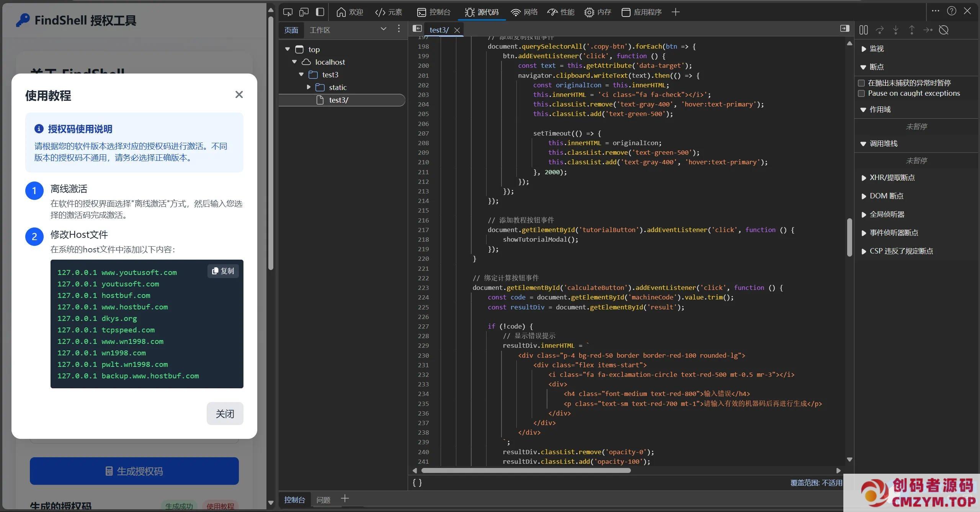The height and width of the screenshot is (512, 980).
Task: Click the Copy button in hosts block
Action: click(223, 271)
